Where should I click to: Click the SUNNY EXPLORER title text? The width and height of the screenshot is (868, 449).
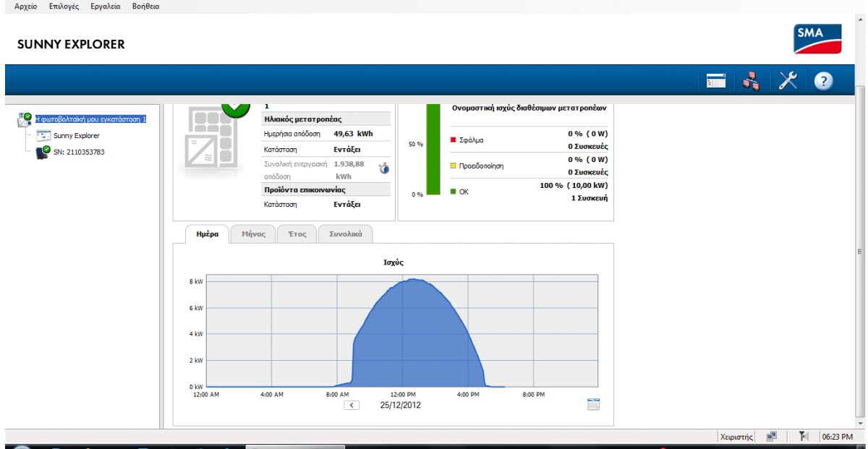pyautogui.click(x=71, y=45)
